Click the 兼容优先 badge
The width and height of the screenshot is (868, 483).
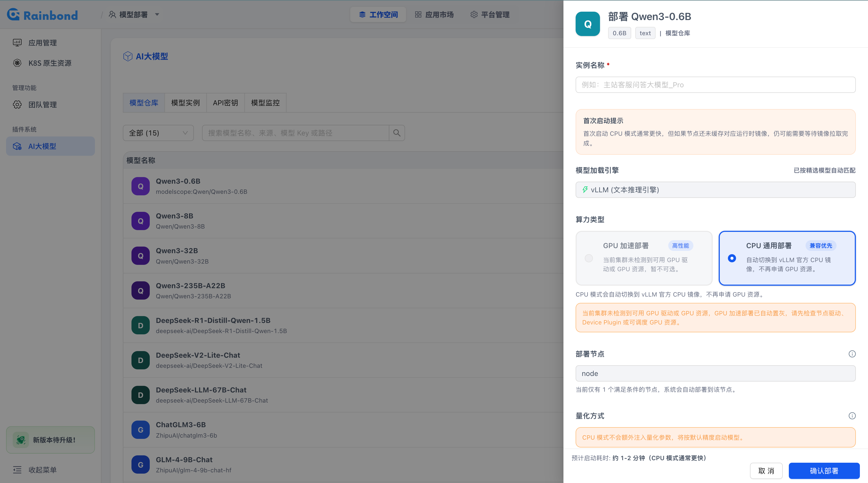coord(821,246)
